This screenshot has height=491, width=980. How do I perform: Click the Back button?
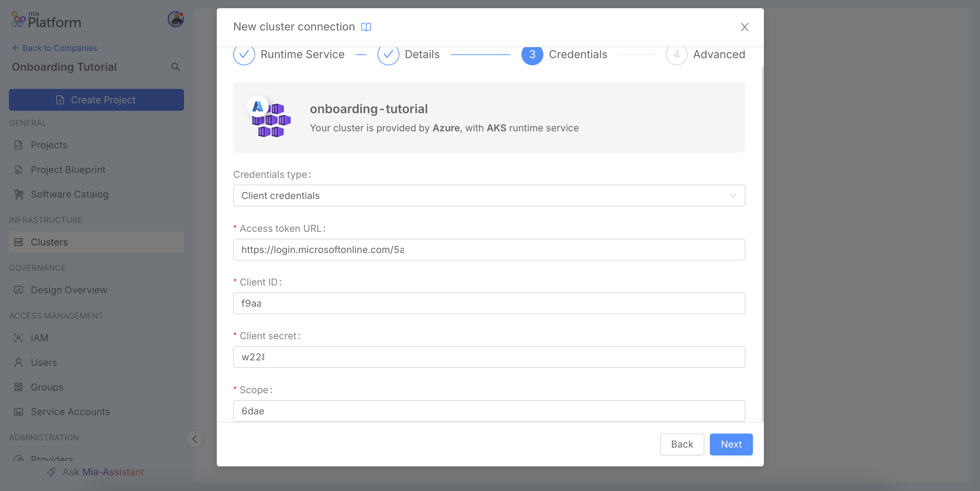click(x=682, y=444)
